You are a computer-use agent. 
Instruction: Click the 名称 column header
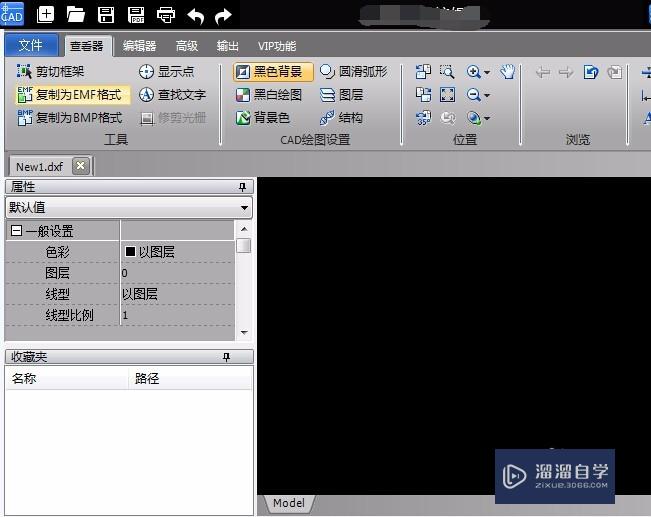(67, 378)
